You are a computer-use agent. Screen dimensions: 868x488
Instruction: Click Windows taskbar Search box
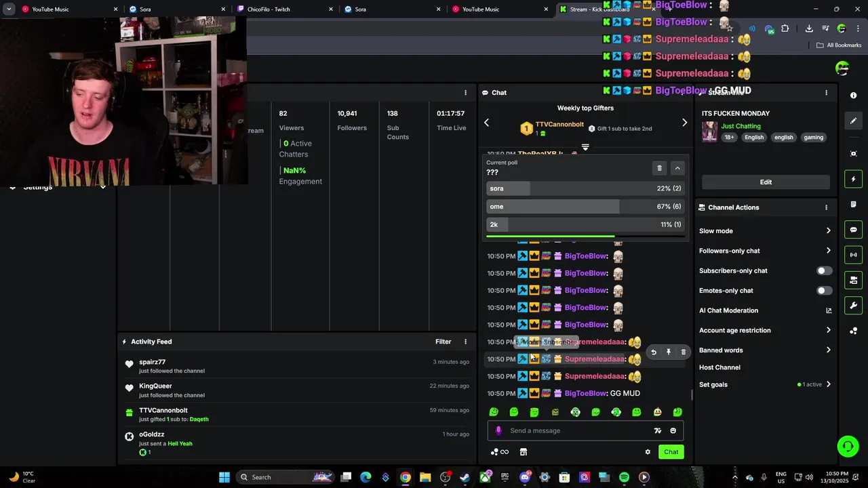point(286,477)
